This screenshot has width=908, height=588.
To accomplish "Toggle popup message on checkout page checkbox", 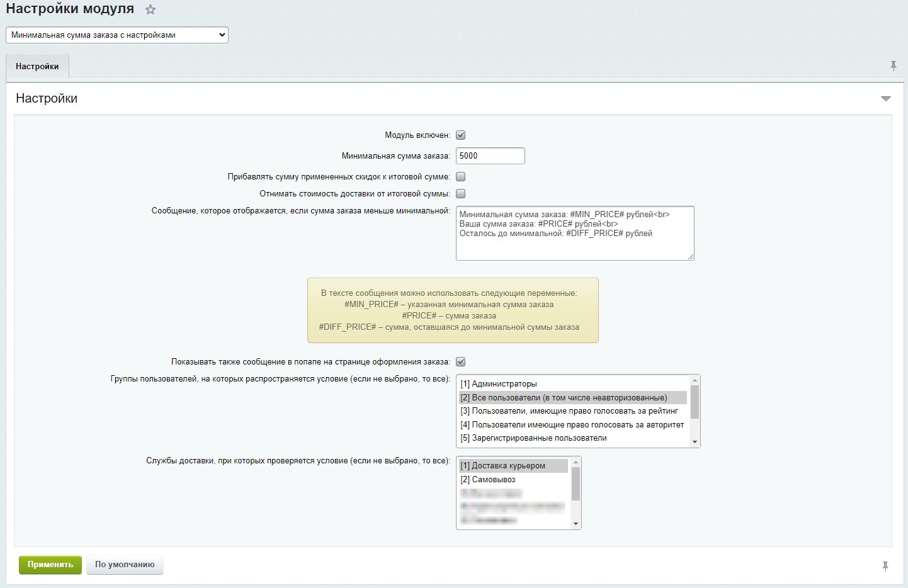I will coord(460,362).
